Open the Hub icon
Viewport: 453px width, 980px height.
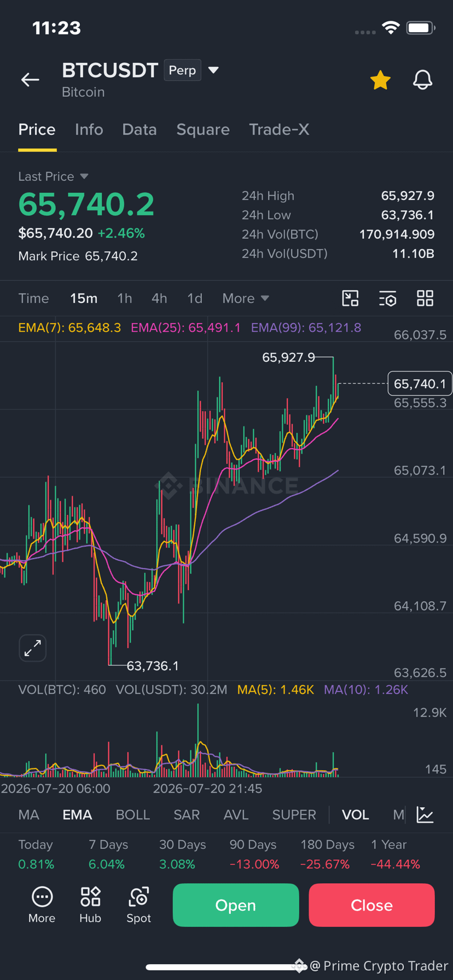(90, 905)
